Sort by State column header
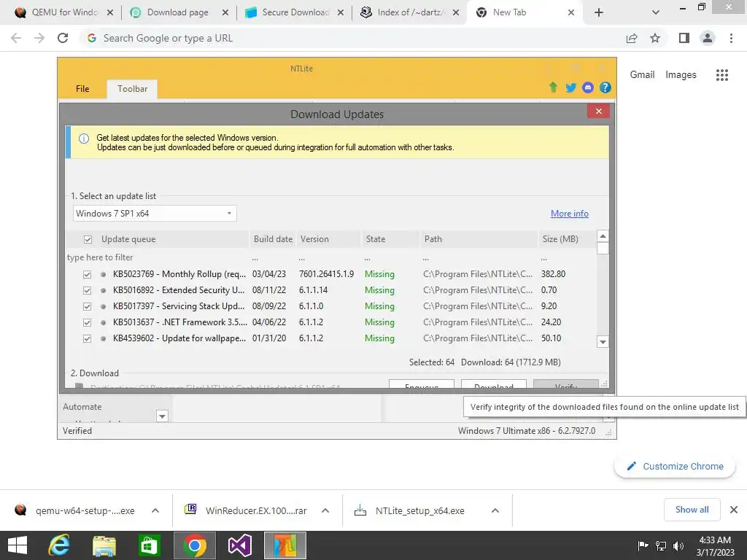The width and height of the screenshot is (747, 560). (x=390, y=239)
